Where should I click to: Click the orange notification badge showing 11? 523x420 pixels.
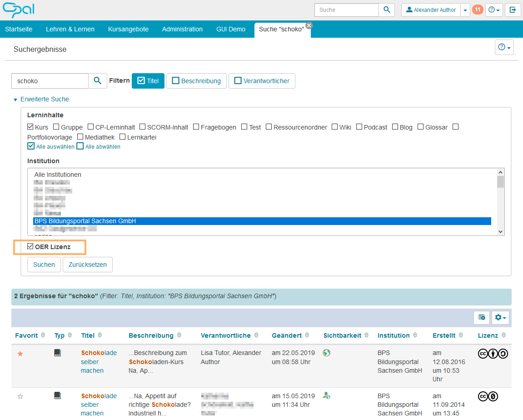(x=478, y=10)
